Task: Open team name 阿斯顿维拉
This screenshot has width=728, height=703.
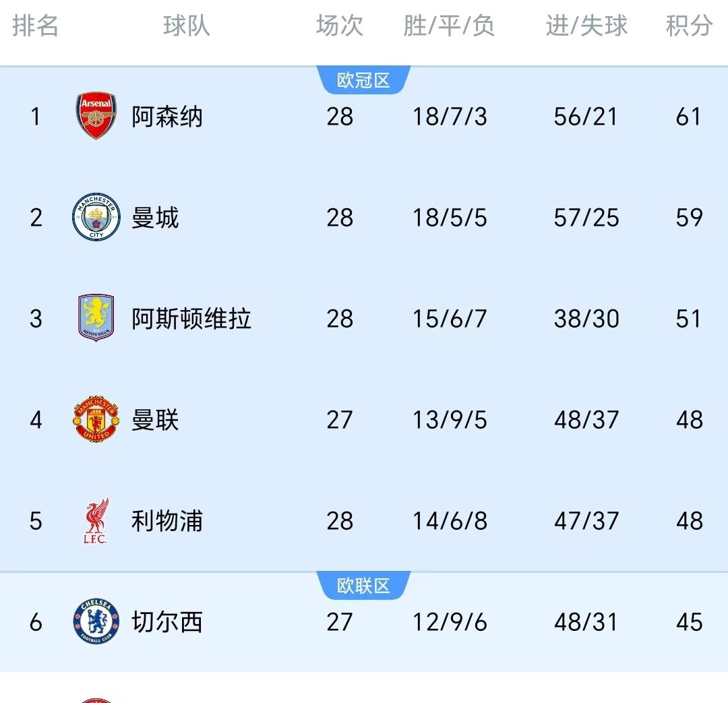Action: [191, 319]
